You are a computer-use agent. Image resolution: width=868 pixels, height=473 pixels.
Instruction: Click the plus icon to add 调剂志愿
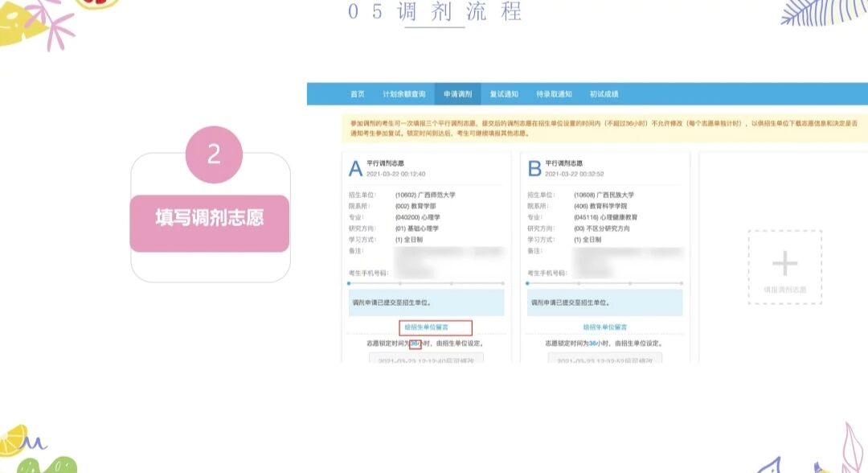[x=784, y=264]
